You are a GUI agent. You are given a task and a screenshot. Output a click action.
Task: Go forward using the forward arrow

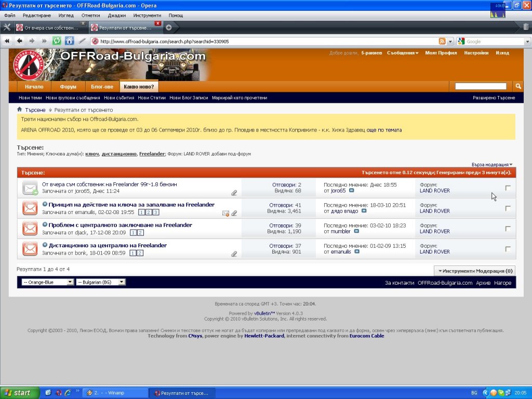point(32,41)
